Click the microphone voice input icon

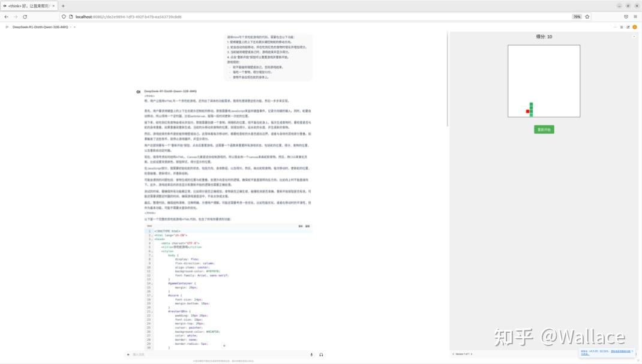click(311, 354)
